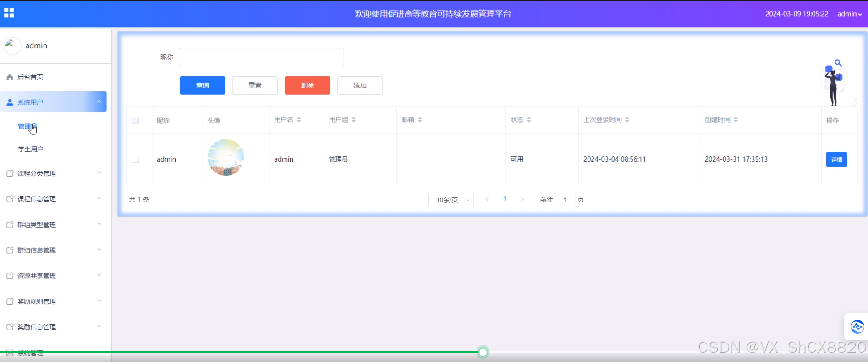Toggle the select-all checkbox in table header
868x362 pixels.
(135, 120)
